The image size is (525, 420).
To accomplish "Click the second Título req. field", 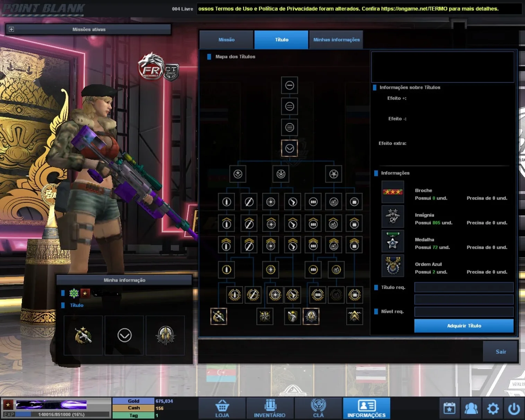I will click(x=464, y=299).
